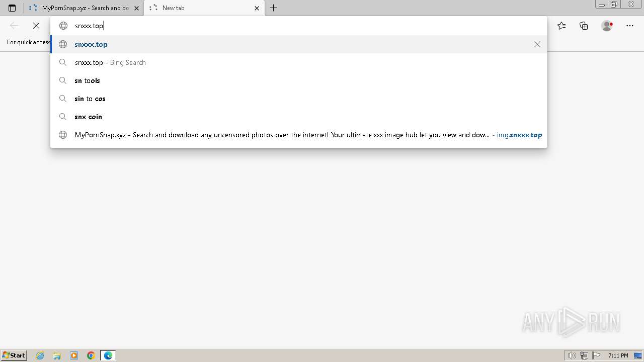Open the profile avatar icon
The width and height of the screenshot is (644, 362).
[607, 26]
